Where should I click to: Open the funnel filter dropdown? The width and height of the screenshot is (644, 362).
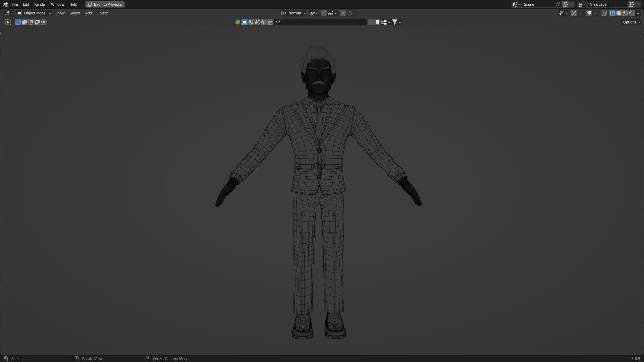[x=396, y=22]
